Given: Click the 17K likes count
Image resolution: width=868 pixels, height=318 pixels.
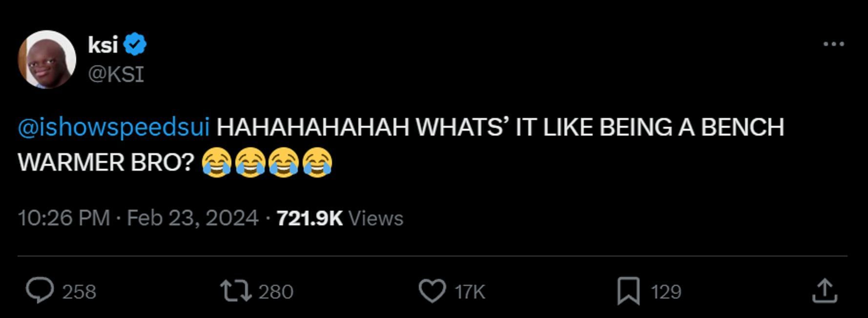Looking at the screenshot, I should tap(470, 292).
